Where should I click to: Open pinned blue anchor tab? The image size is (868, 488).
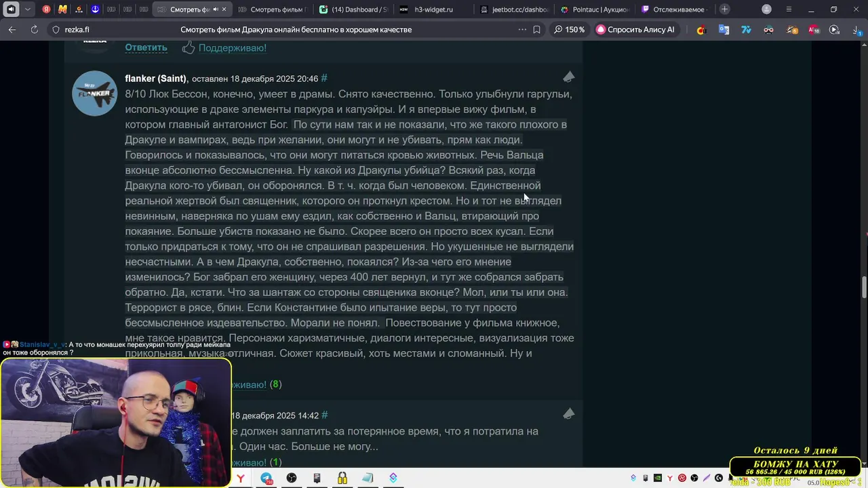point(95,9)
